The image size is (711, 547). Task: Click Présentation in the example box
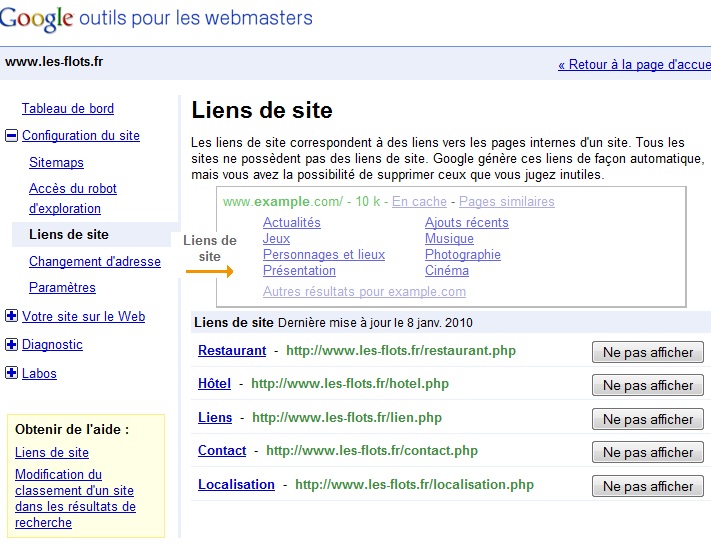(x=299, y=270)
